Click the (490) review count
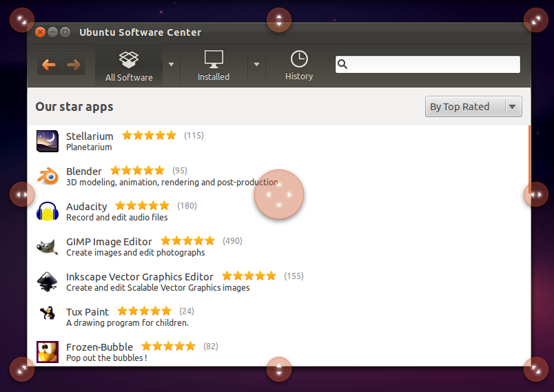554x392 pixels. click(232, 241)
